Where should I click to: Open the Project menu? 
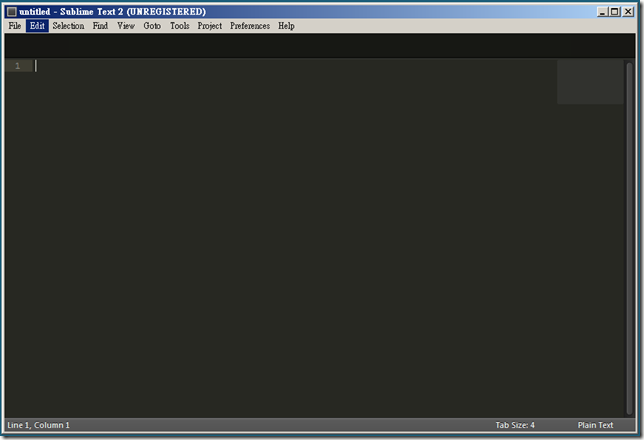pos(209,26)
